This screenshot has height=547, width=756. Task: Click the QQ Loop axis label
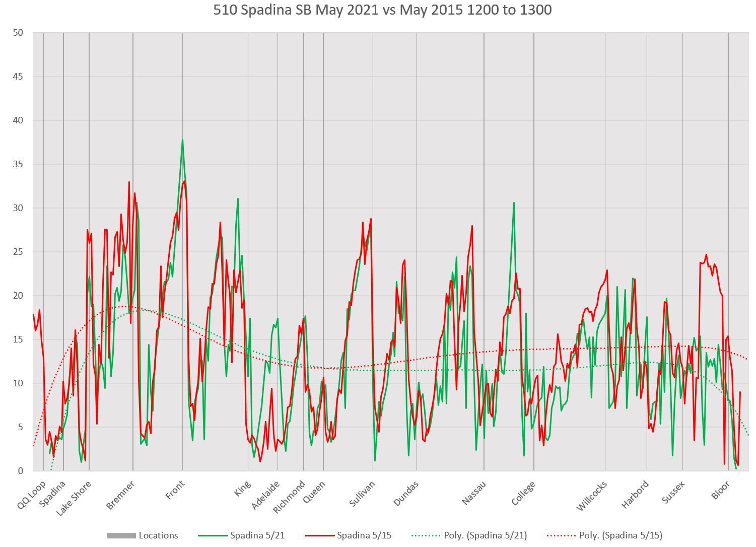click(x=32, y=495)
